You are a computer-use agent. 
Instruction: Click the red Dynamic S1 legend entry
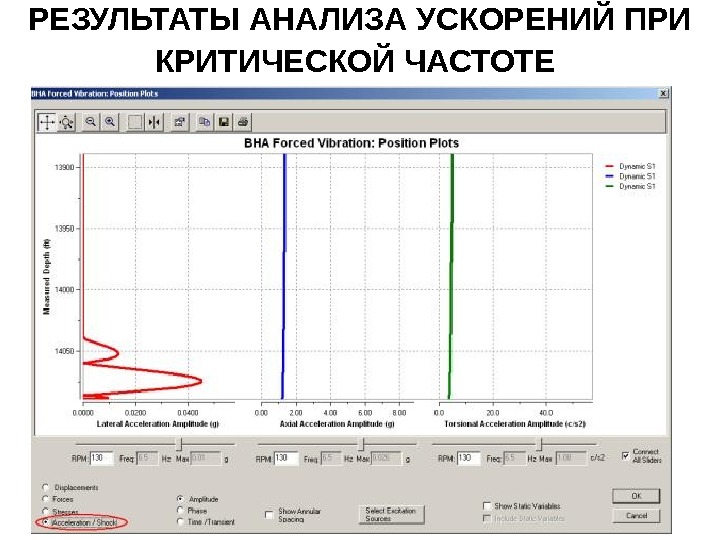(630, 166)
